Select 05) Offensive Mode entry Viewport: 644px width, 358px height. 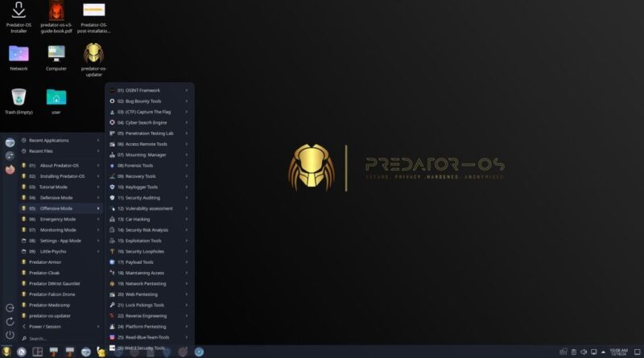click(x=61, y=208)
